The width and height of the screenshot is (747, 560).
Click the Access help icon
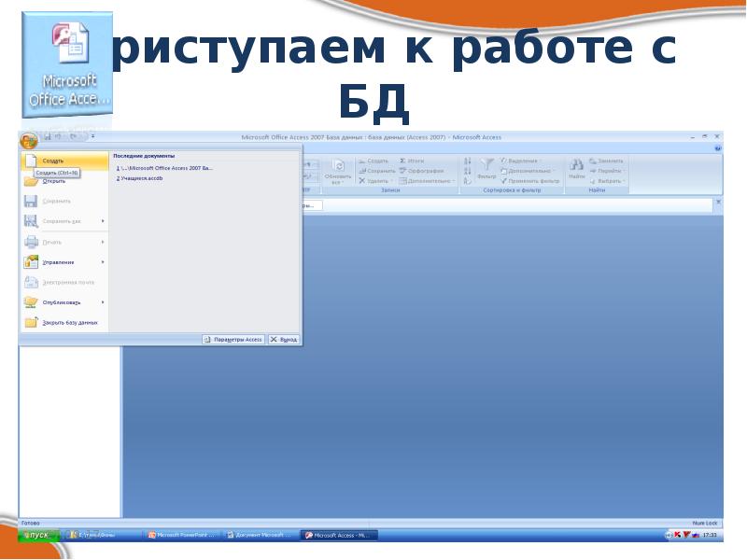coord(718,148)
